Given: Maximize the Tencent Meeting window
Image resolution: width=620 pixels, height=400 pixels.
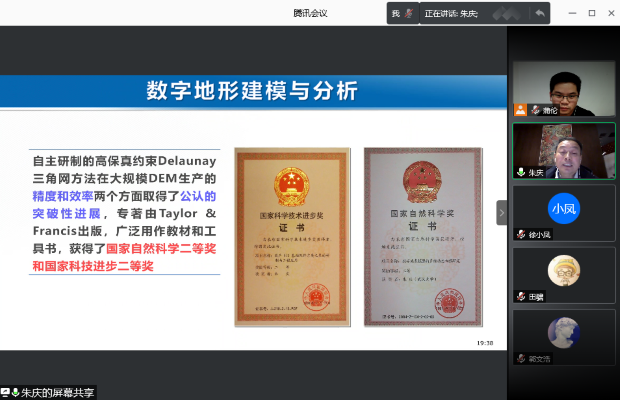Looking at the screenshot, I should pyautogui.click(x=592, y=13).
